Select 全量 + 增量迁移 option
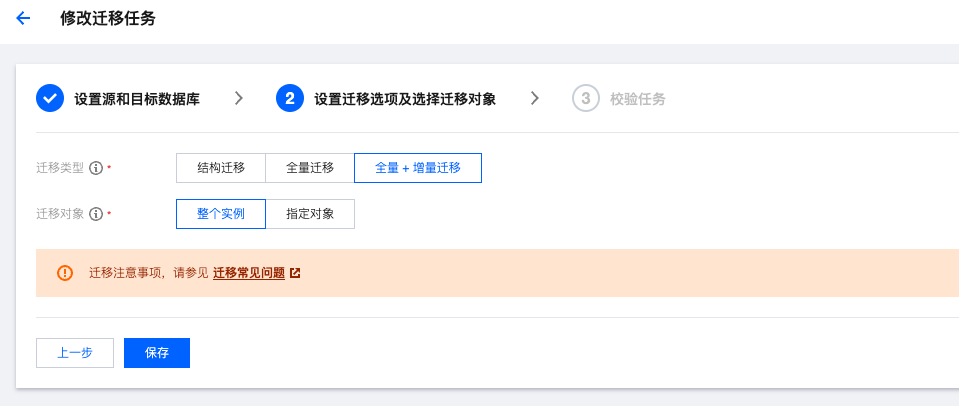The width and height of the screenshot is (959, 406). coord(418,168)
